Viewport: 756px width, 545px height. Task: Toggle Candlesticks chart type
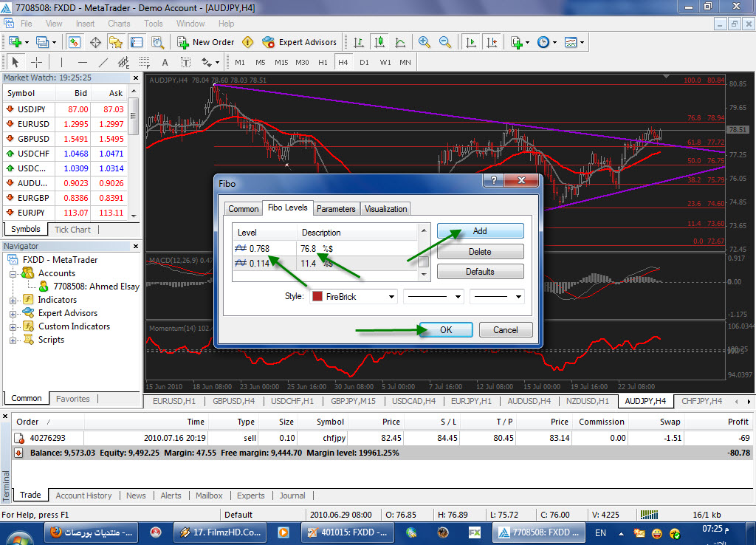pos(379,42)
